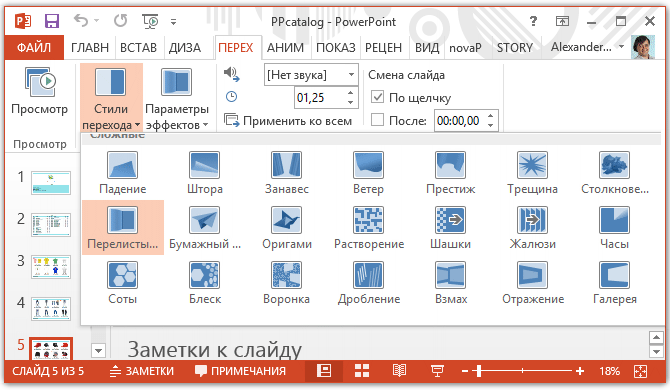670x390 pixels.
Task: Start slideshow from status bar
Action: coord(437,371)
